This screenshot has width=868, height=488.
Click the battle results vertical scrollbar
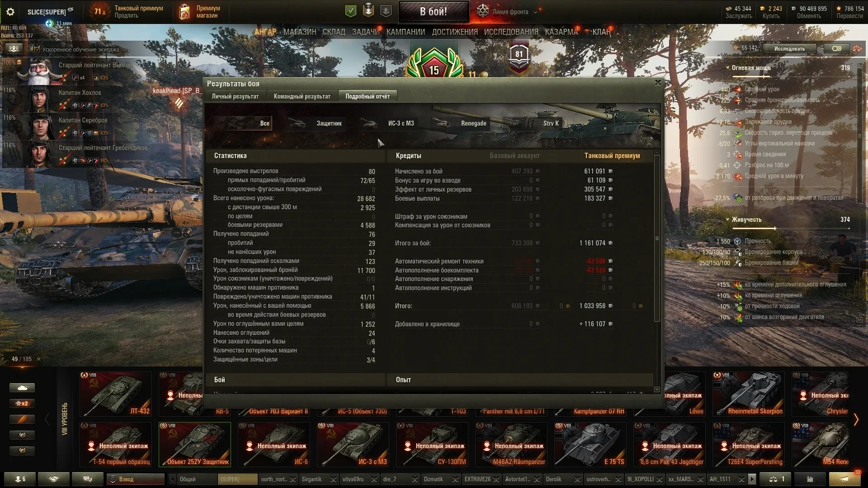click(657, 271)
